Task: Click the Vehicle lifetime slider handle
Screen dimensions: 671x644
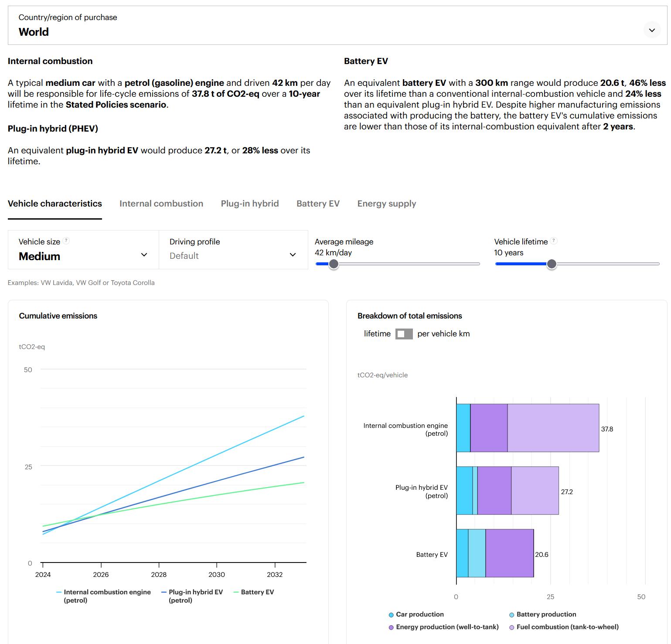Action: click(552, 264)
